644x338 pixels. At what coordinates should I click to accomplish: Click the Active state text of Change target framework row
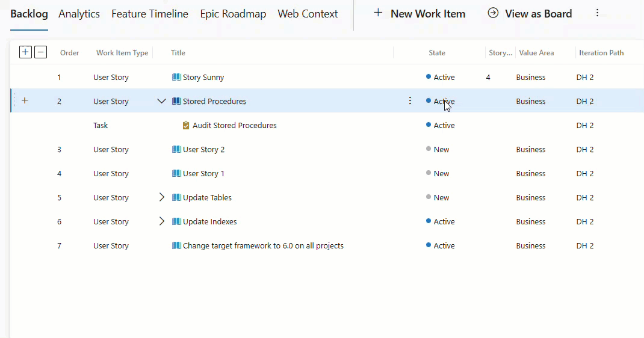[x=444, y=246]
